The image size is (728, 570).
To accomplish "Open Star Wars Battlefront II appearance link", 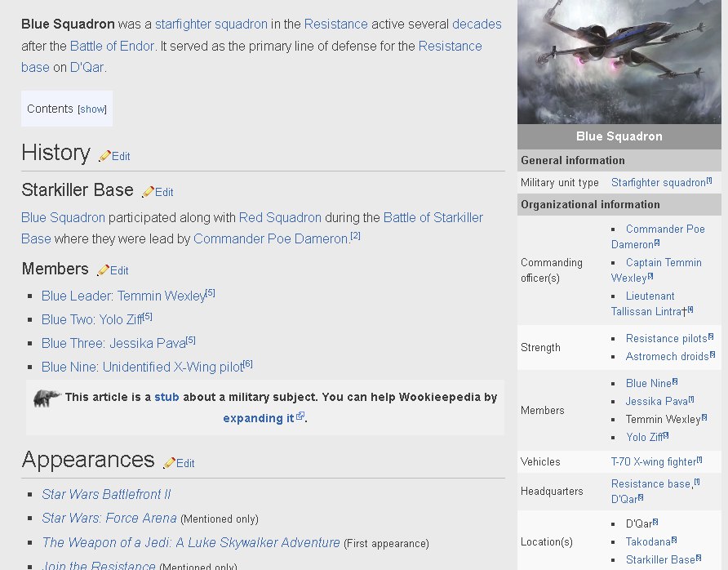I will (x=106, y=494).
